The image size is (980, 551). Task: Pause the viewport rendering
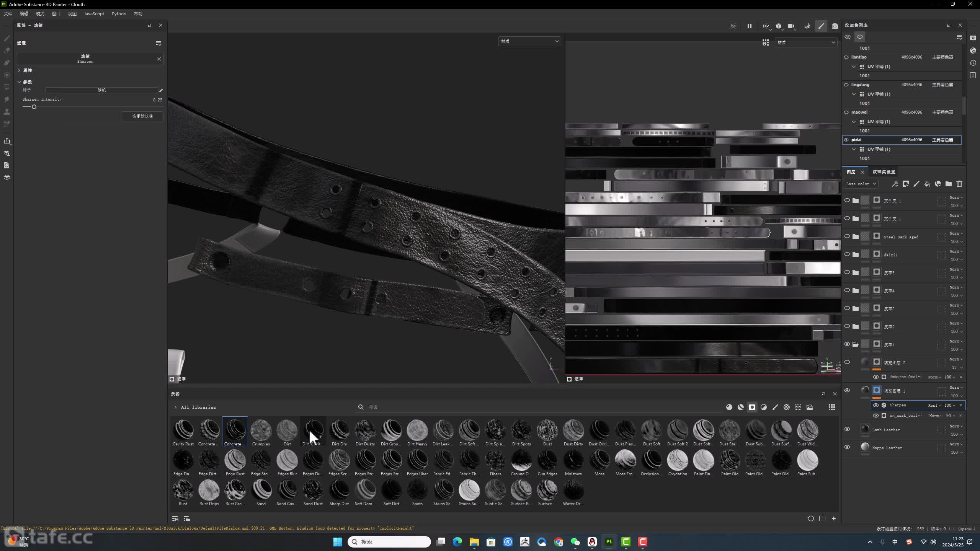click(749, 26)
